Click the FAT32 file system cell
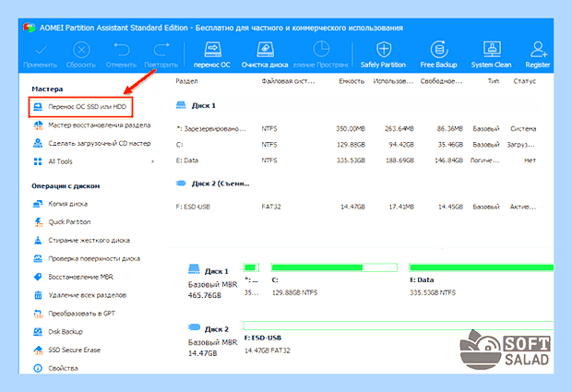The image size is (572, 392). 271,207
